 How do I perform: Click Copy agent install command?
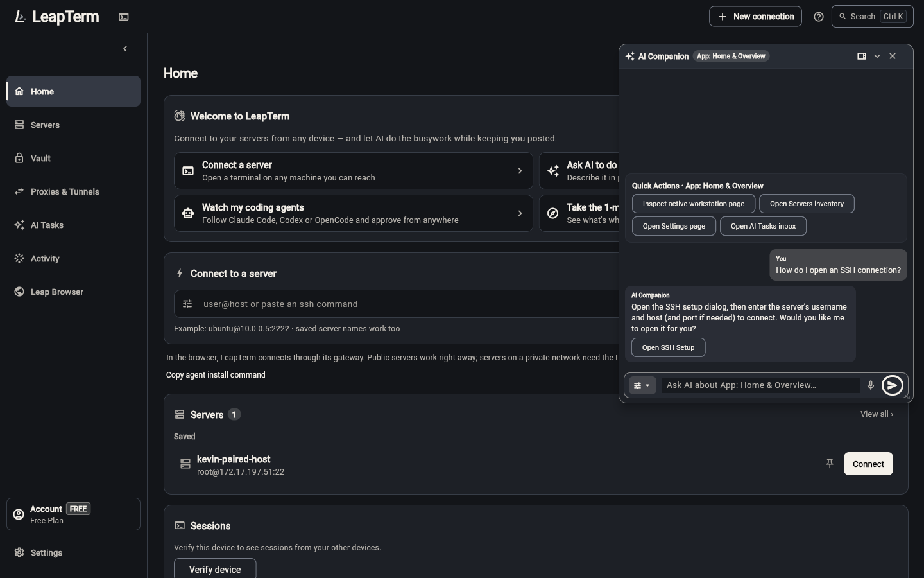tap(216, 375)
